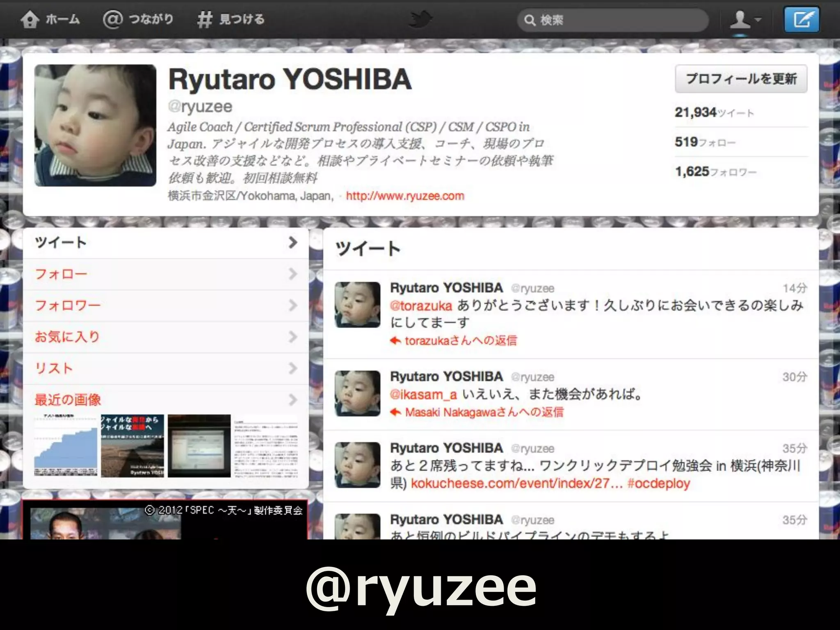
Task: Click the プロフィールを更新 button
Action: (x=741, y=78)
